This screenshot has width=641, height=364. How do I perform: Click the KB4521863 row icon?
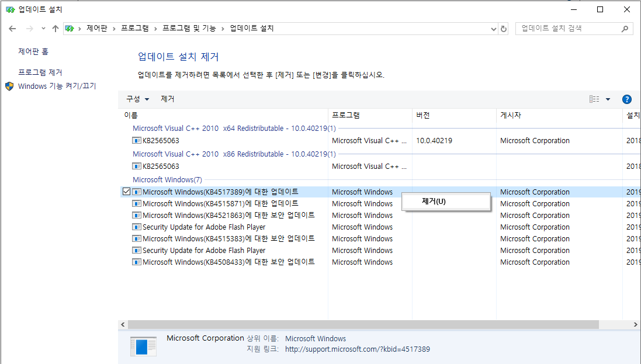click(x=137, y=215)
